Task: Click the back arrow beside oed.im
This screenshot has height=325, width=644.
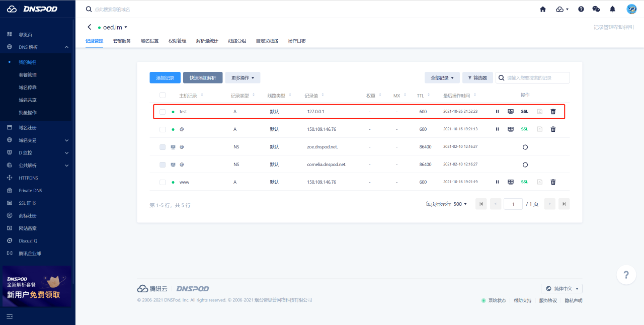Action: (90, 27)
